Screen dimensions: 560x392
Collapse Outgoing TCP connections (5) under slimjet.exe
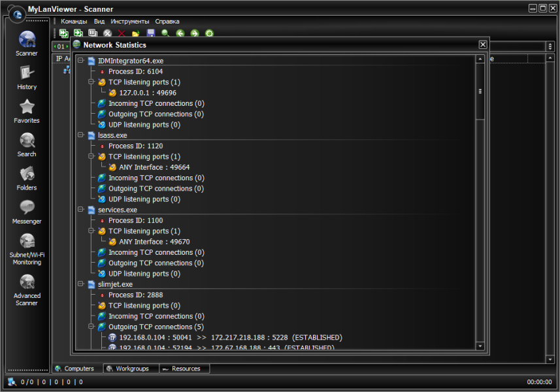click(91, 326)
